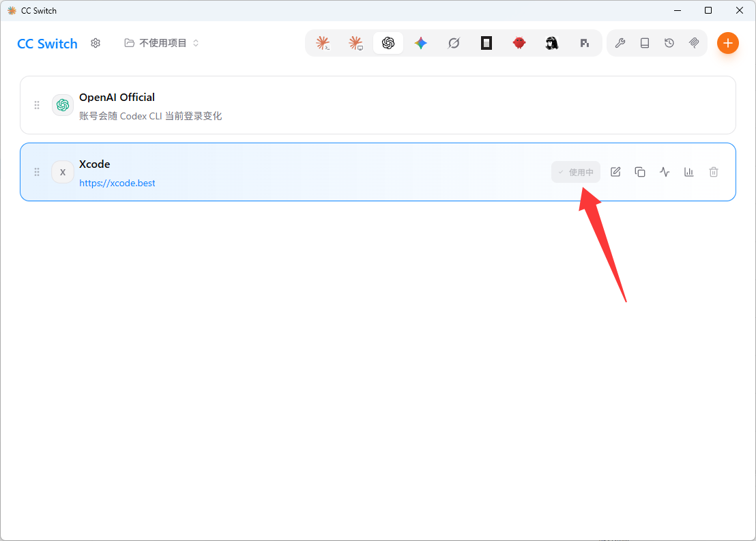Delete the Xcode provider with trash icon

[x=714, y=172]
